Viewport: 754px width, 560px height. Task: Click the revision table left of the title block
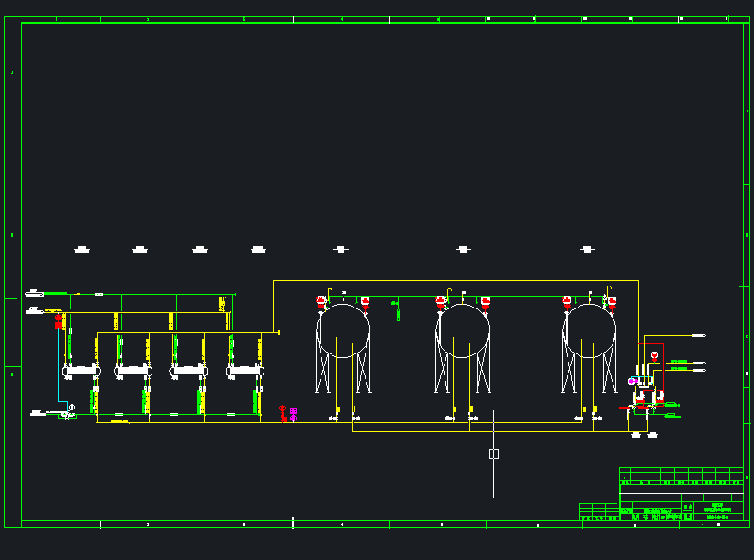pos(599,511)
